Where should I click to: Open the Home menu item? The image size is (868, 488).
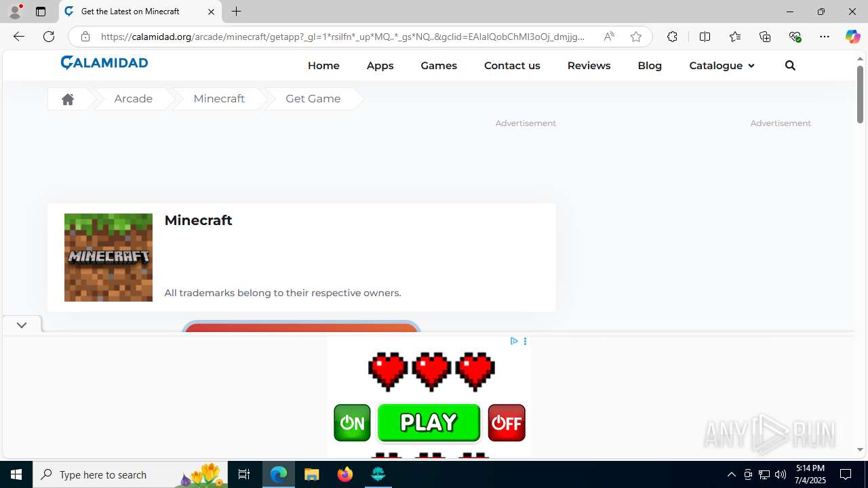pyautogui.click(x=323, y=66)
